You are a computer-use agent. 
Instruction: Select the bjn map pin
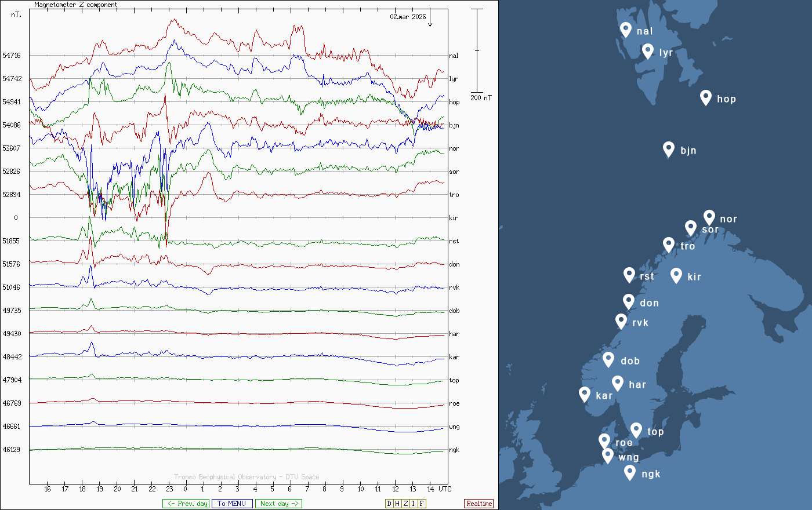[669, 149]
